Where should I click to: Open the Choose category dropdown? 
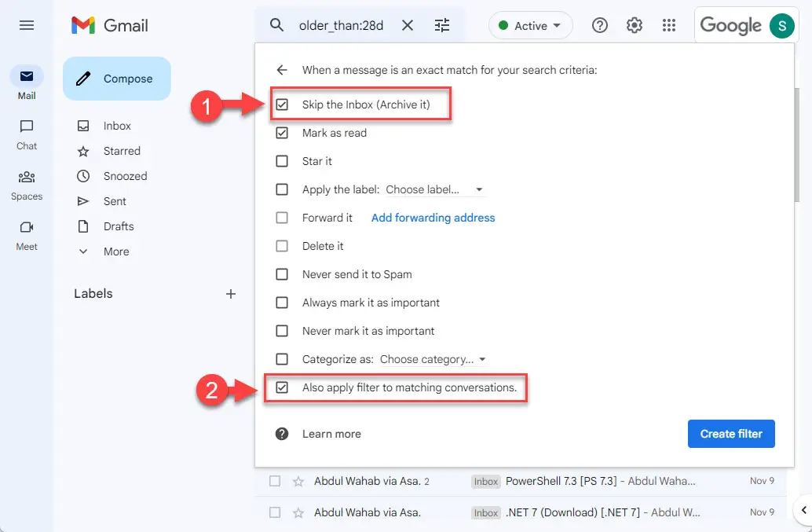(x=433, y=359)
